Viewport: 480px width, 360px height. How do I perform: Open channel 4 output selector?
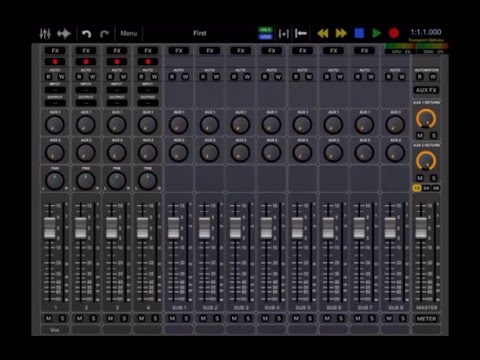pos(148,103)
